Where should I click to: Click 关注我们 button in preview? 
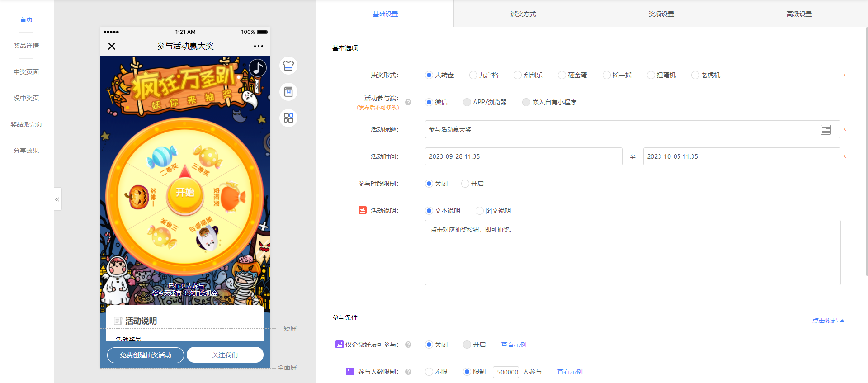click(x=225, y=355)
